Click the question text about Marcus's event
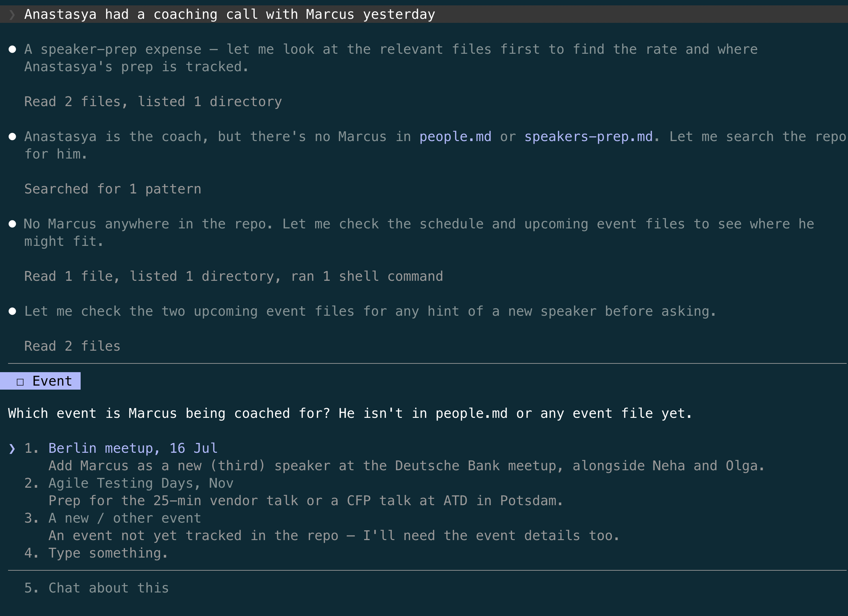The height and width of the screenshot is (616, 848). tap(350, 413)
